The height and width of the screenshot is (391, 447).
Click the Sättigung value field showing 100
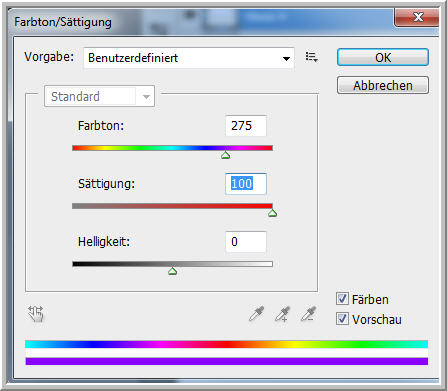point(246,184)
